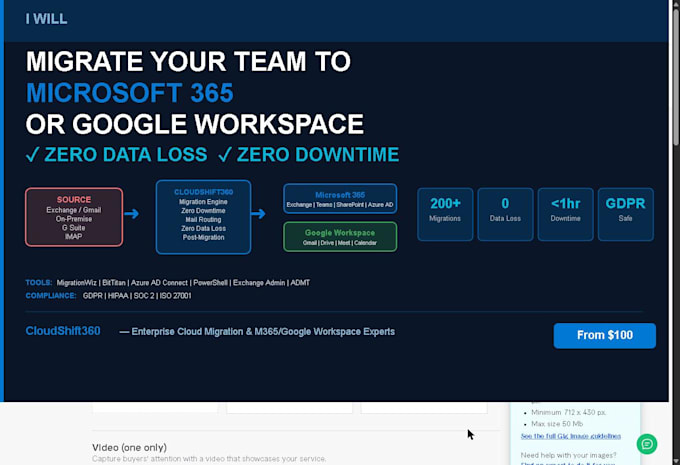Click 'GDPR | HIPAA | SOC 2 | ISO 27001' text
The height and width of the screenshot is (465, 680).
(137, 296)
